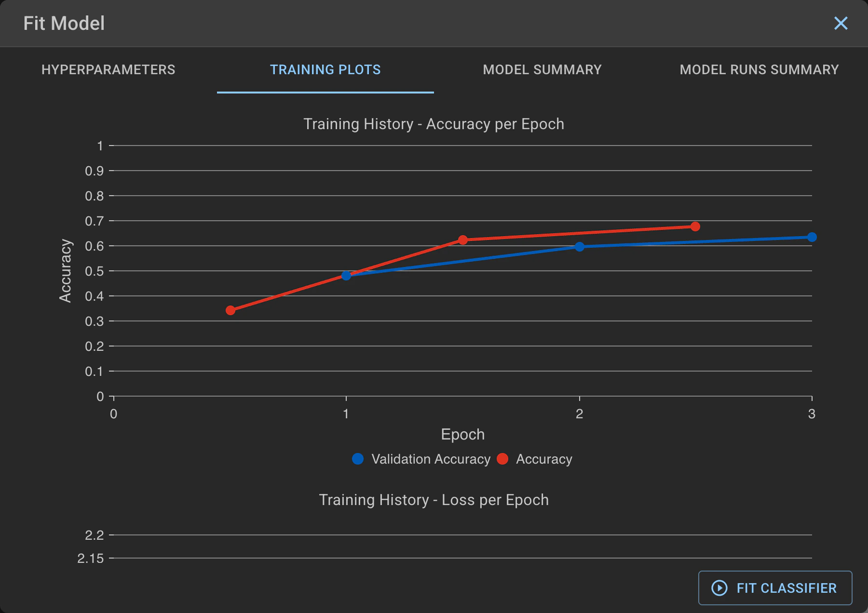Click the Epoch x-axis label
868x613 pixels.
pos(463,434)
